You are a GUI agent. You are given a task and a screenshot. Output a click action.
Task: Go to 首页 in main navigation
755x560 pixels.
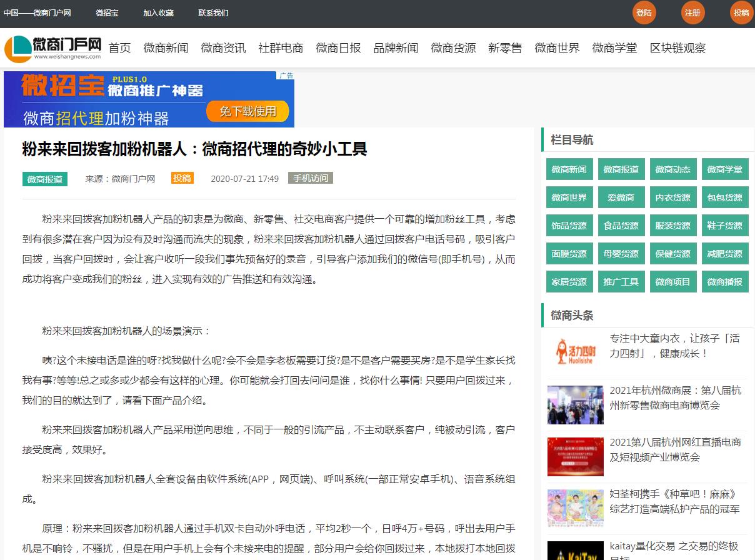120,48
